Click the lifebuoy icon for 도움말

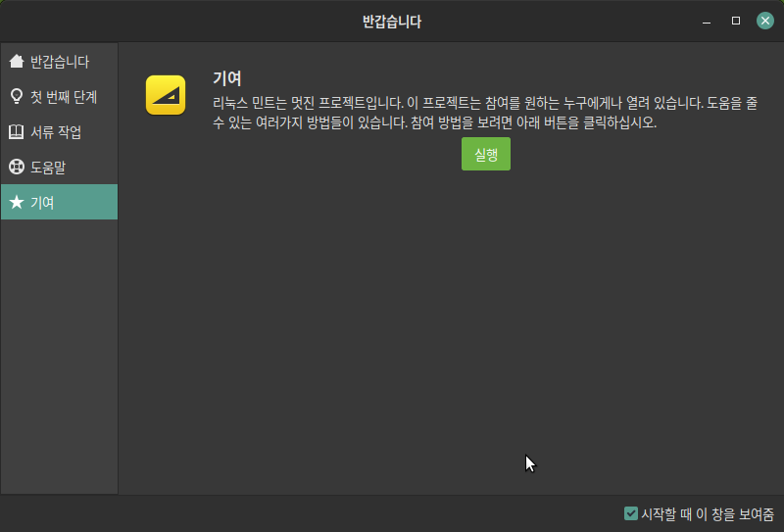[17, 167]
